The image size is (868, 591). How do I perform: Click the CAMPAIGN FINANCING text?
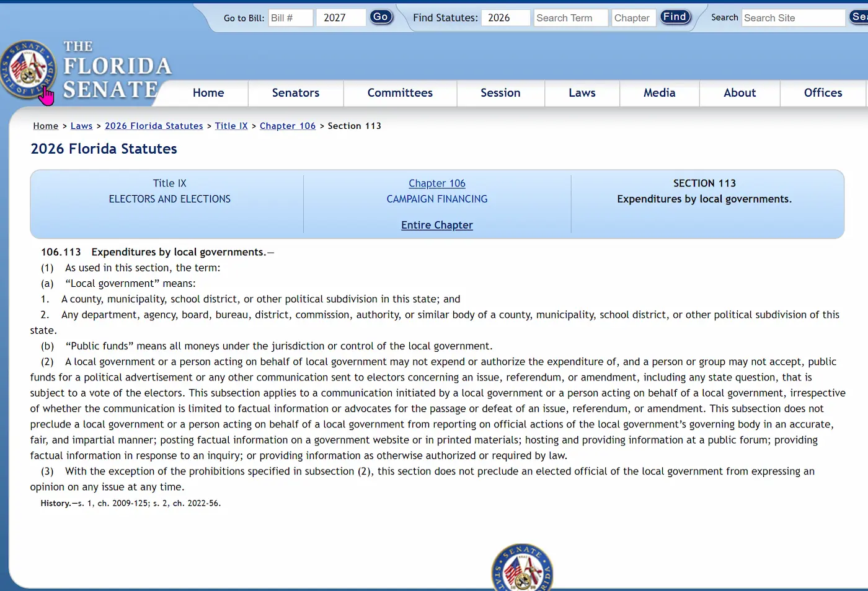point(437,199)
